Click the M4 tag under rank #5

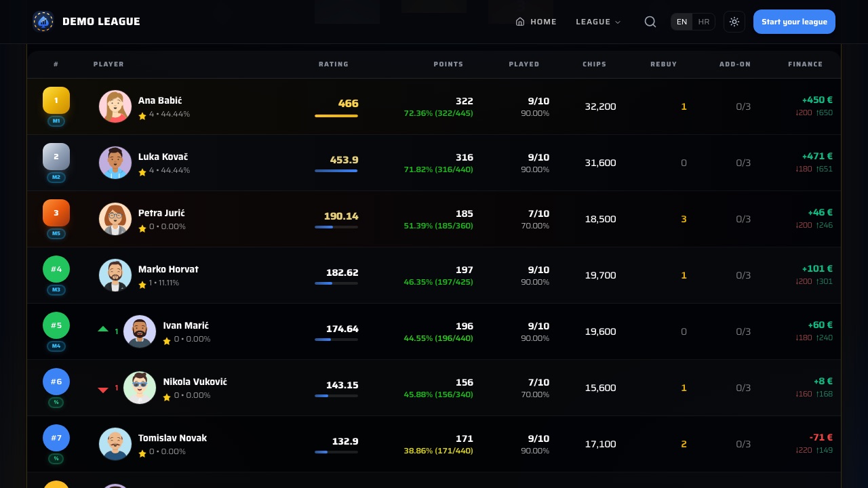pyautogui.click(x=56, y=346)
